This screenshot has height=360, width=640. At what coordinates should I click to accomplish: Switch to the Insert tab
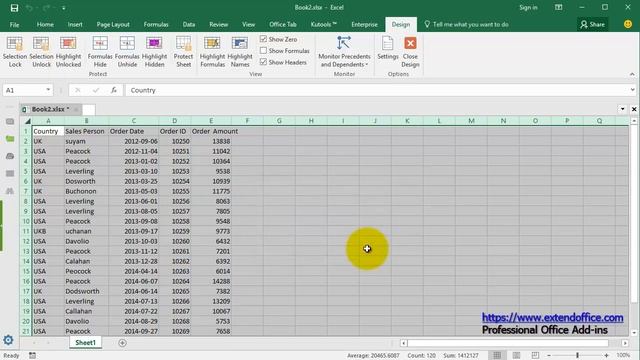coord(75,24)
